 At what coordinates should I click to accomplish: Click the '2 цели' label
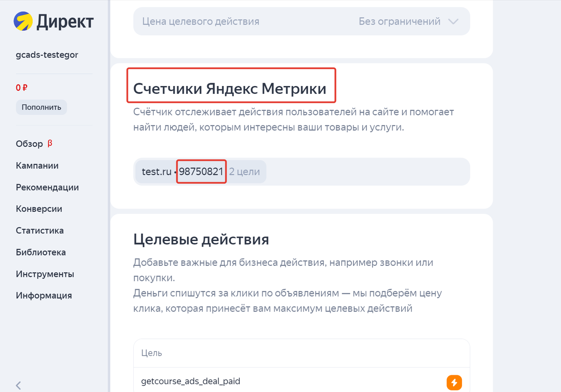(x=244, y=171)
